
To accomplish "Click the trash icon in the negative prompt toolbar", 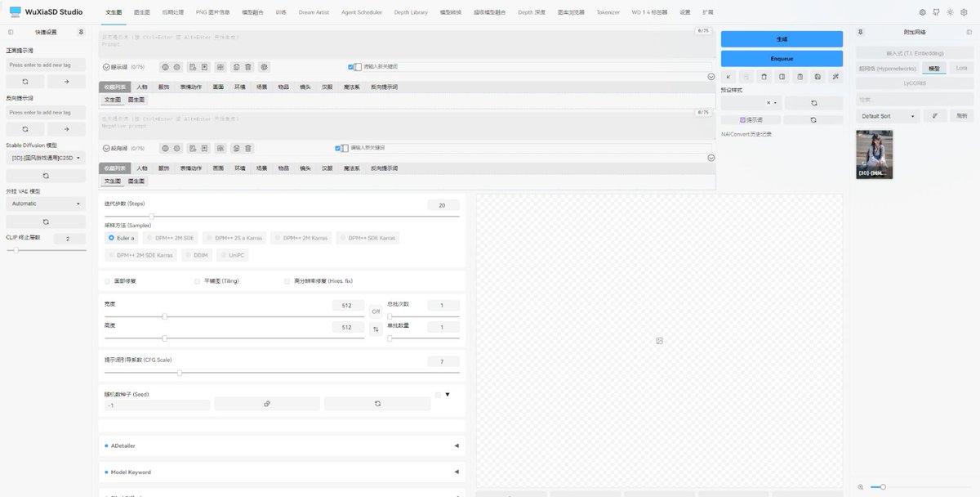I will click(x=248, y=148).
